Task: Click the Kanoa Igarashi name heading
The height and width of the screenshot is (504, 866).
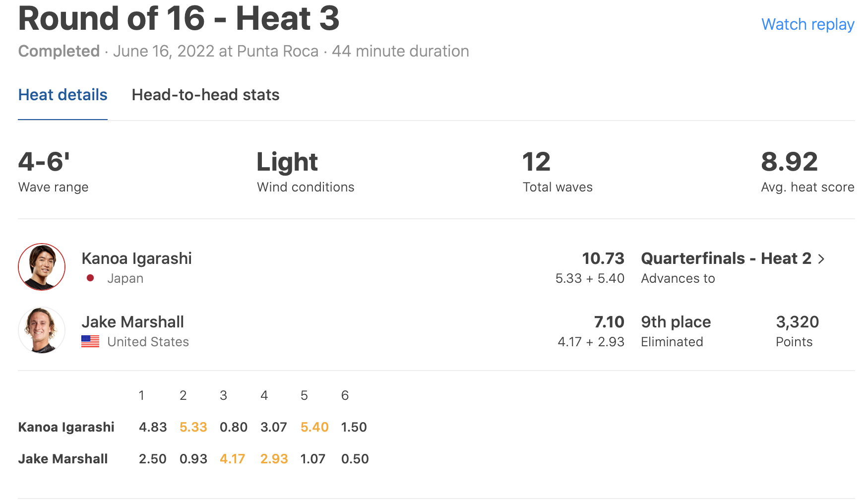Action: click(x=136, y=258)
